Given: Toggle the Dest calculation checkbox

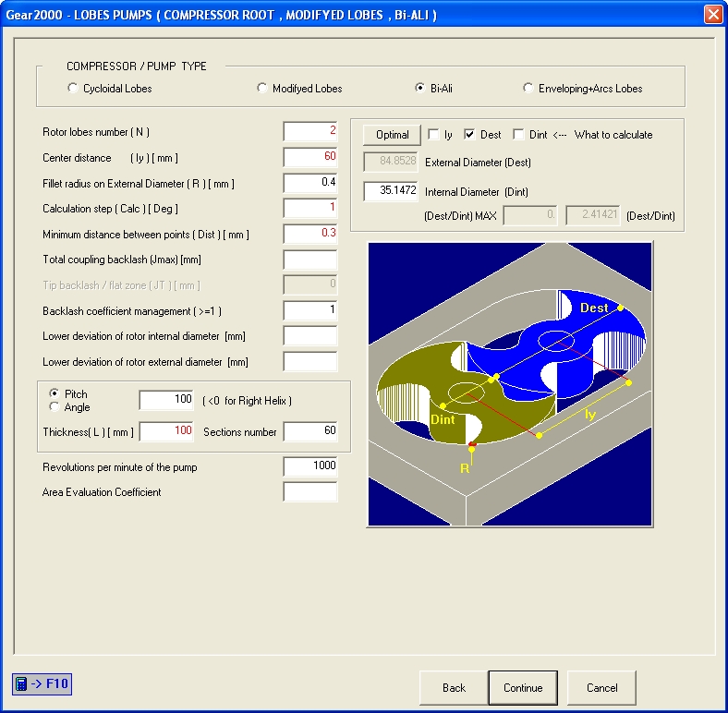Looking at the screenshot, I should pyautogui.click(x=469, y=135).
